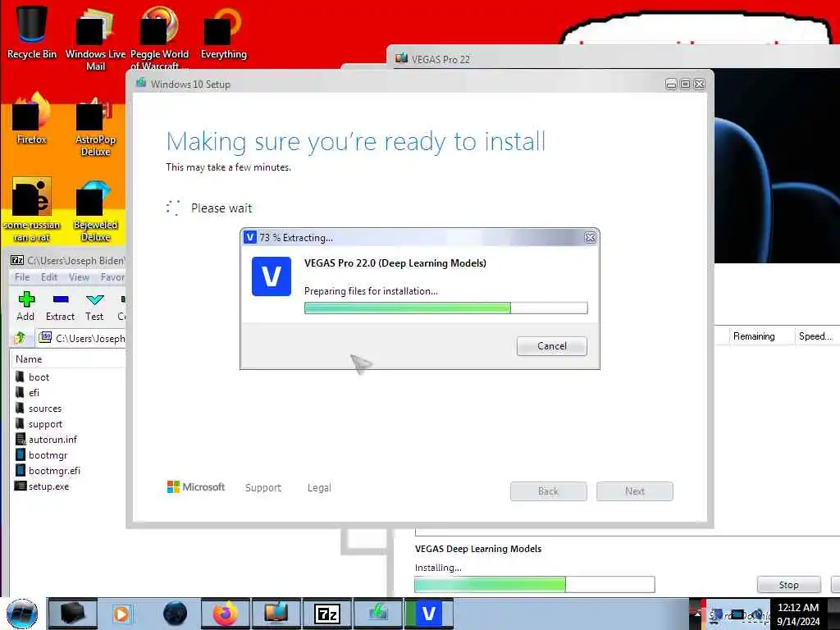This screenshot has width=840, height=630.
Task: Select the bootmgr.efi file in 7-Zip
Action: pyautogui.click(x=48, y=470)
